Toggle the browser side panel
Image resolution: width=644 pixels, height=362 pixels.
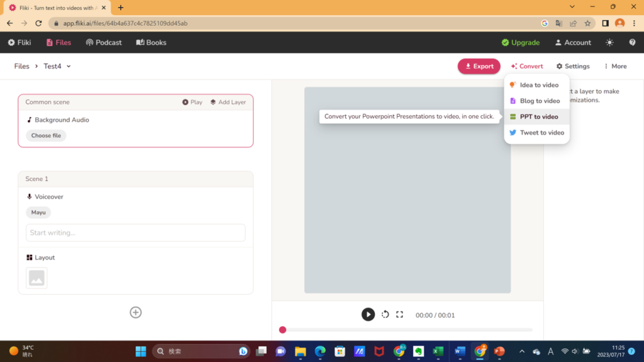click(605, 23)
